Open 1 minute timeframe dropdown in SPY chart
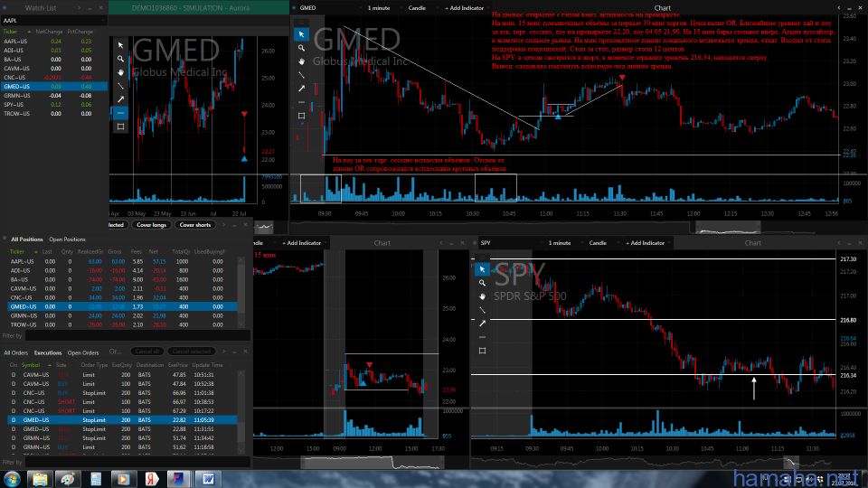The height and width of the screenshot is (488, 868). click(563, 243)
